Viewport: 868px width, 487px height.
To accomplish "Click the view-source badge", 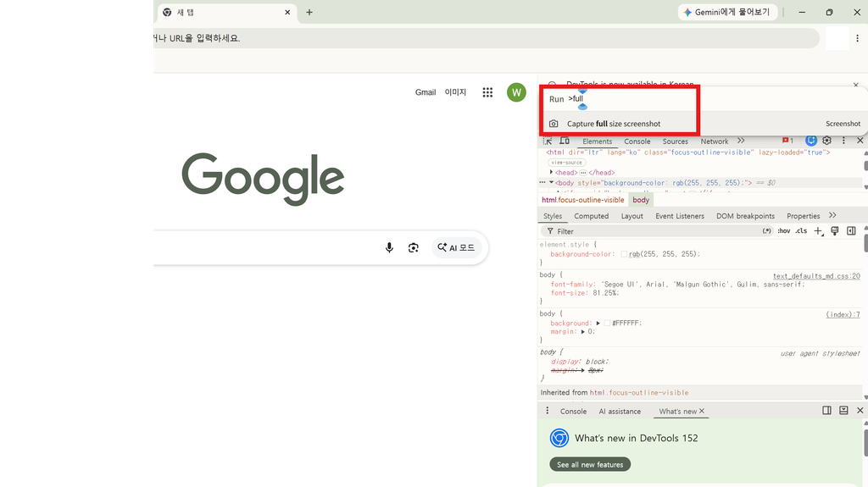I will click(566, 163).
